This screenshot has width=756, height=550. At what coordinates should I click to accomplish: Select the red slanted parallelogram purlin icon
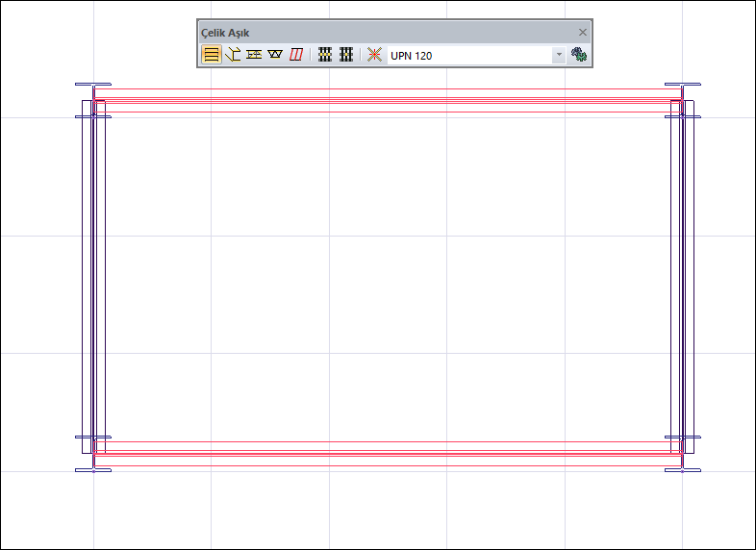(x=296, y=55)
